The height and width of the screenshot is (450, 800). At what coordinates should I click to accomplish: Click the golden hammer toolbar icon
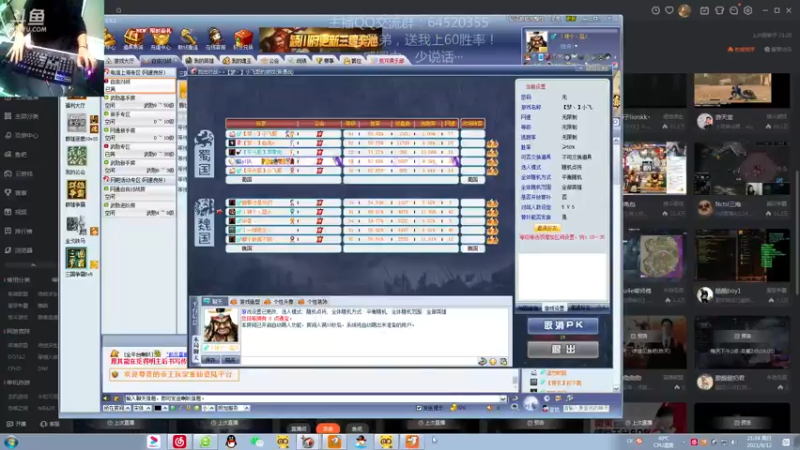[187, 39]
